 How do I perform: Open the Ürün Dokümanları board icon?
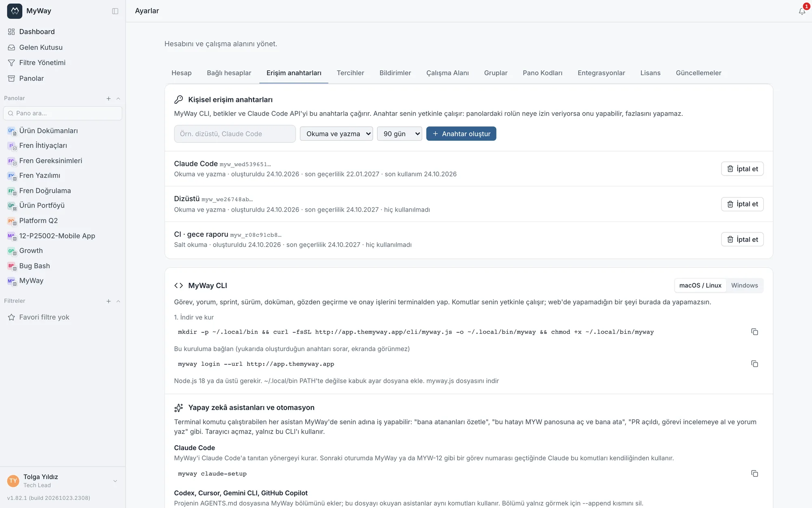pyautogui.click(x=12, y=131)
